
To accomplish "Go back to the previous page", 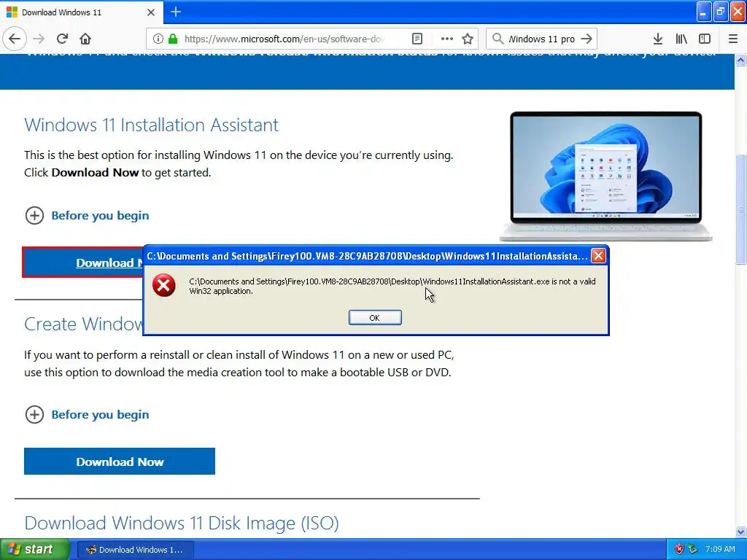I will (x=15, y=39).
